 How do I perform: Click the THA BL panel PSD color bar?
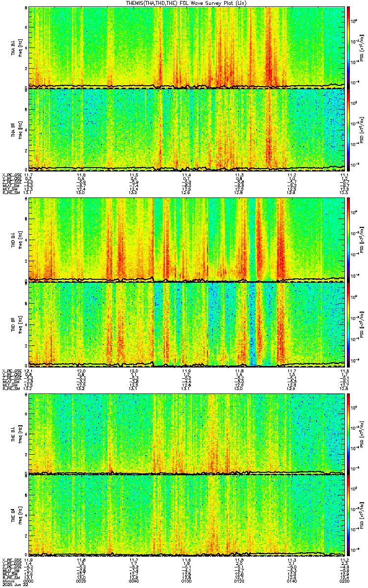(x=348, y=48)
